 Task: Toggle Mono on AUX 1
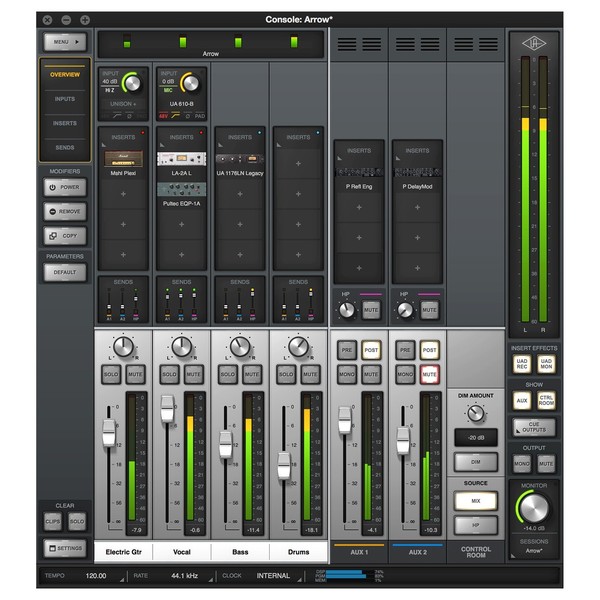pyautogui.click(x=347, y=374)
